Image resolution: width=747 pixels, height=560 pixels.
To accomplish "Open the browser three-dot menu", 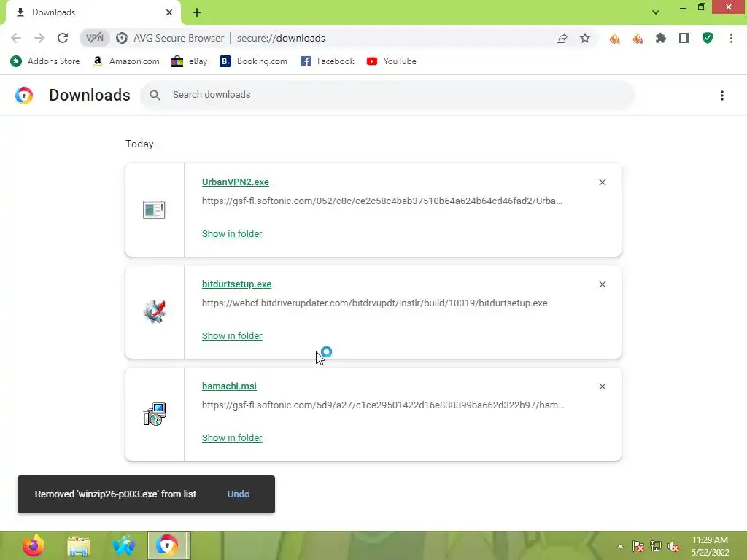I will [731, 38].
